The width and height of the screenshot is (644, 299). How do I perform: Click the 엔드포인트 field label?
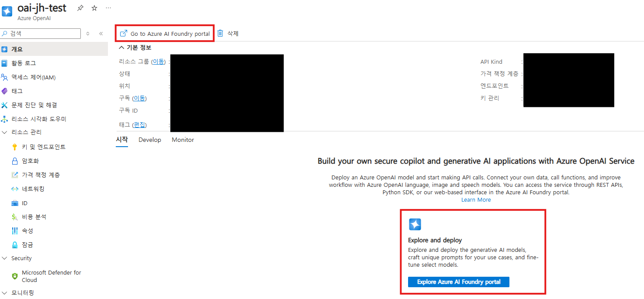point(495,86)
